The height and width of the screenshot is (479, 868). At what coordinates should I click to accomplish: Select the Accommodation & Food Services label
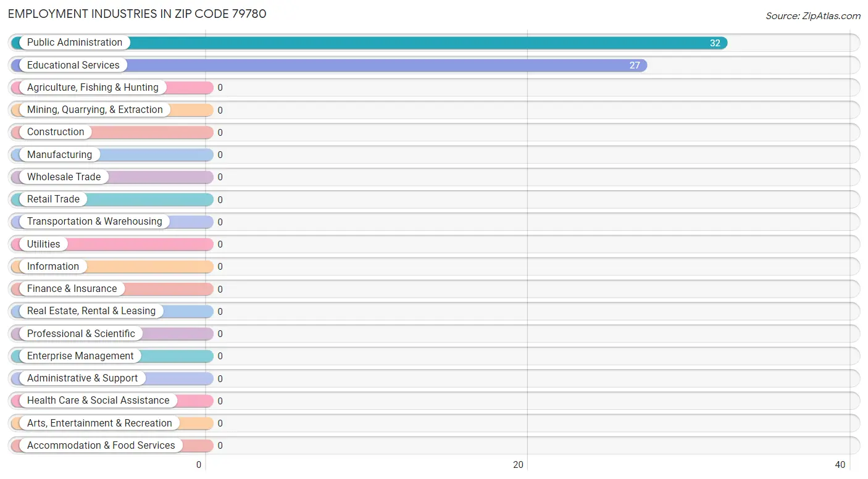pyautogui.click(x=101, y=446)
